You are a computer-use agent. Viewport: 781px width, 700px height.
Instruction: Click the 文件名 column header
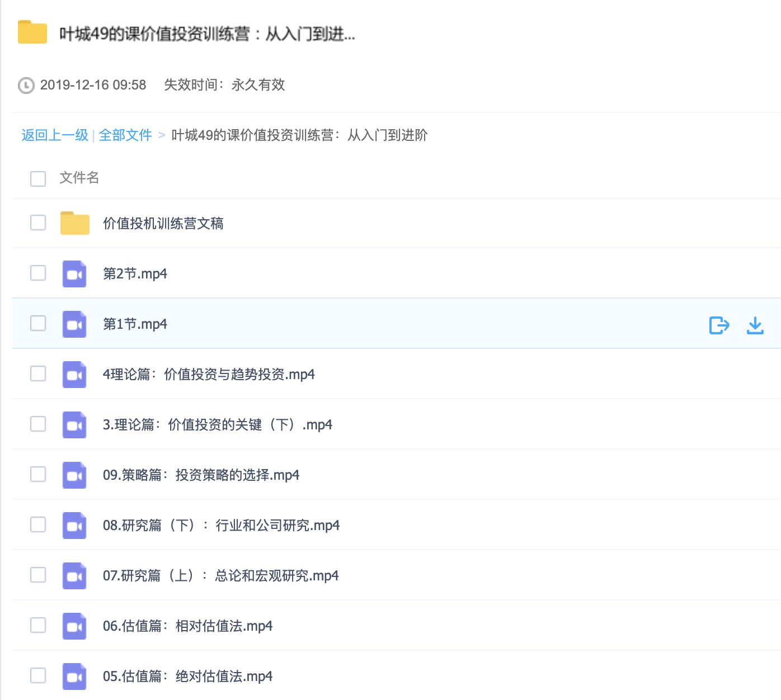79,178
